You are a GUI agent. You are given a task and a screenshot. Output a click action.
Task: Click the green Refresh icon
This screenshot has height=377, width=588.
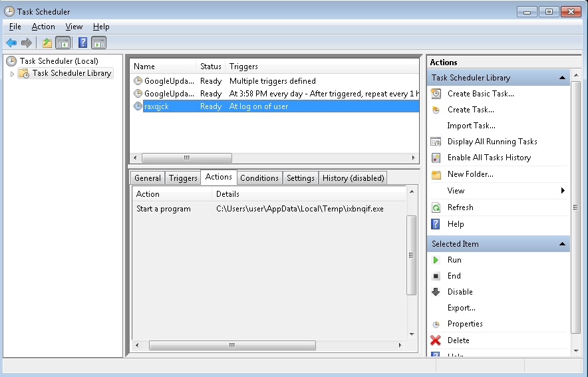pyautogui.click(x=436, y=207)
